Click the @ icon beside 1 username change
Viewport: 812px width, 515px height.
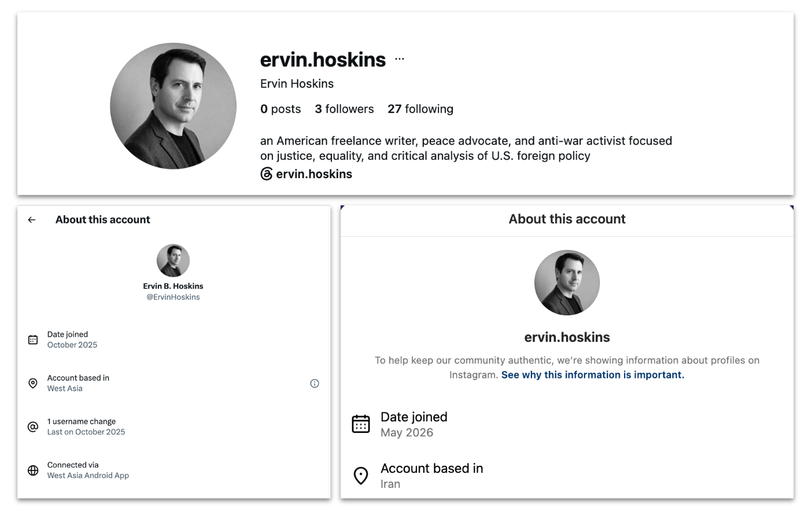[x=33, y=427]
